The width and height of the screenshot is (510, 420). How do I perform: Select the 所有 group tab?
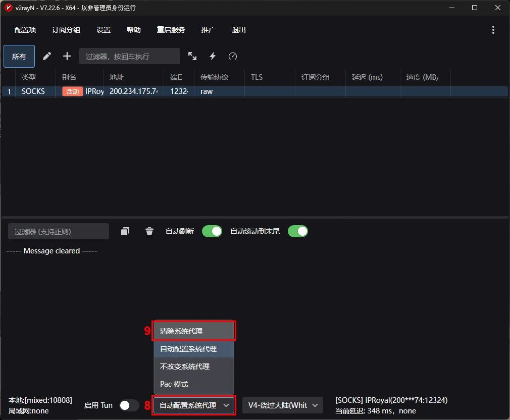tap(19, 56)
